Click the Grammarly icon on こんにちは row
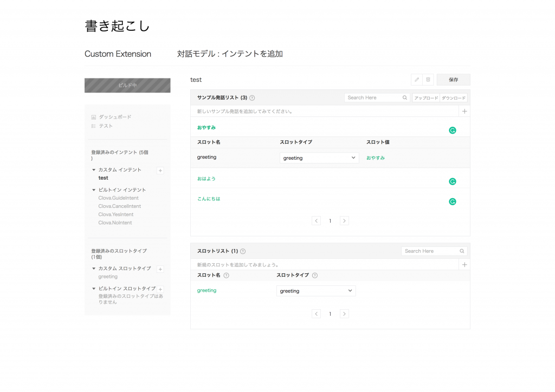 (x=453, y=202)
